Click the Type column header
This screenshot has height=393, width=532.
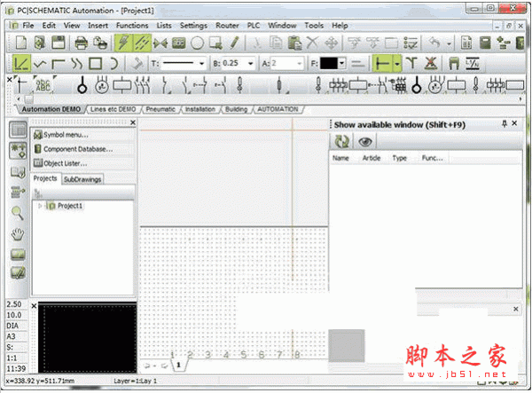click(x=399, y=158)
